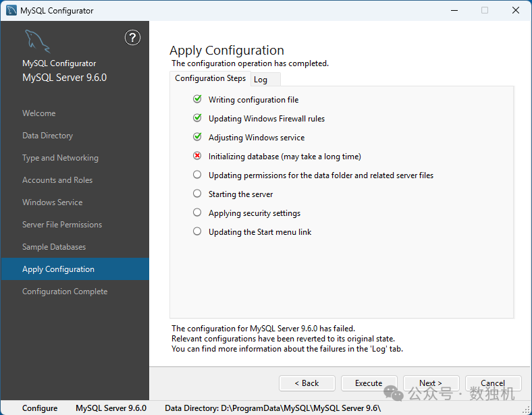Image resolution: width=532 pixels, height=415 pixels.
Task: Click empty status circle beside Updating Start menu link
Action: pyautogui.click(x=197, y=231)
